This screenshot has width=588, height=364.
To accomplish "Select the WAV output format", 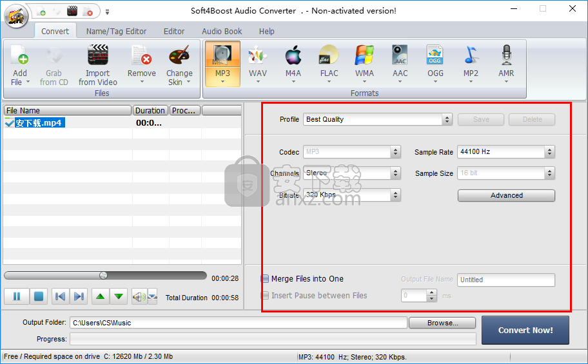I will (258, 64).
